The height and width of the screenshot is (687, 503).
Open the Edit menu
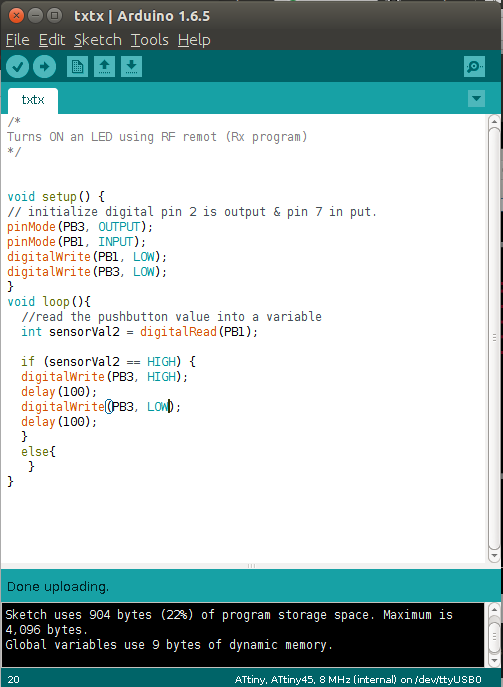[52, 40]
